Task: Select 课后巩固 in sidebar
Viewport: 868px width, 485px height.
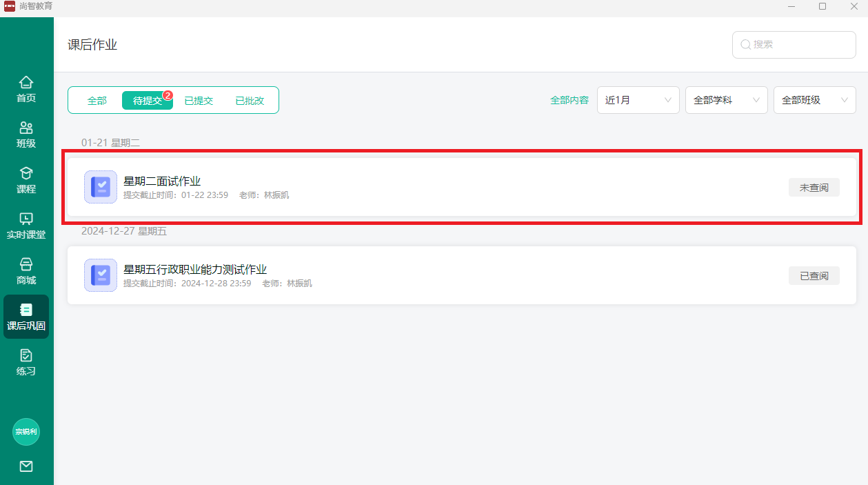Action: [x=26, y=317]
